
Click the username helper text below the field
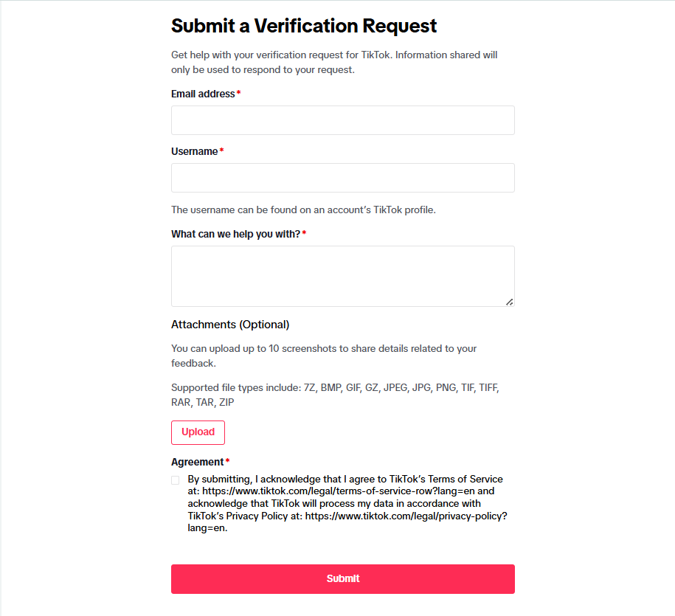(x=303, y=210)
